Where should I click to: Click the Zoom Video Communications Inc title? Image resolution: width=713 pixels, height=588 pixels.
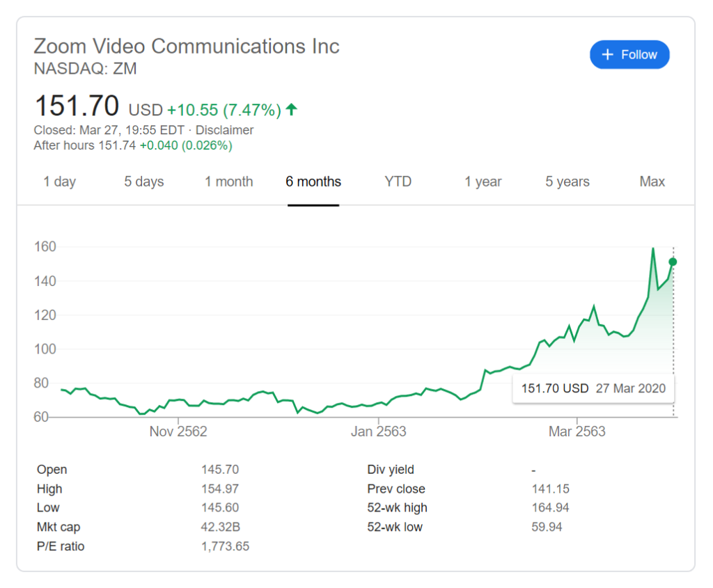(x=187, y=47)
